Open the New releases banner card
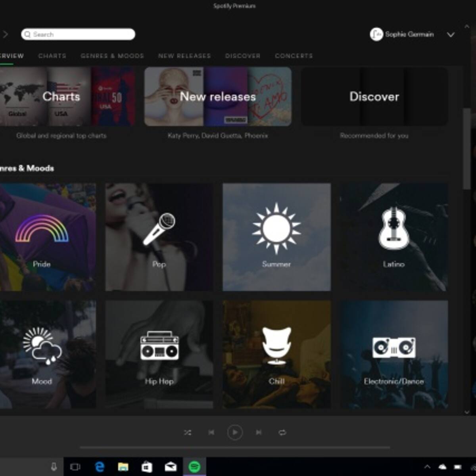This screenshot has height=476, width=476. 218,96
